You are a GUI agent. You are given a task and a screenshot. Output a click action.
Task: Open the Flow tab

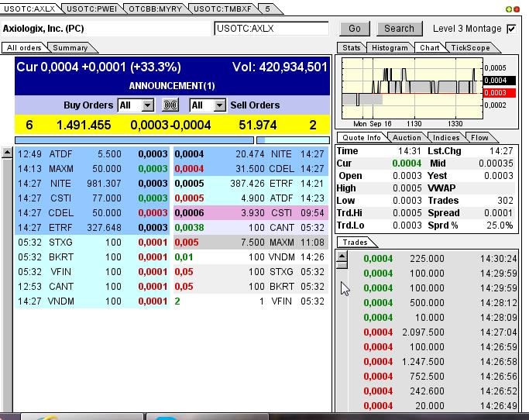(479, 138)
